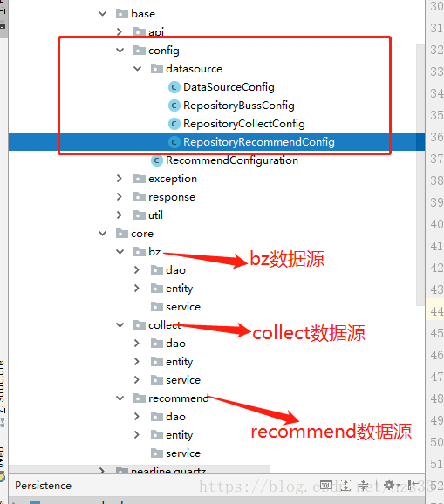The height and width of the screenshot is (504, 444).
Task: Expand the exception package node
Action: (x=120, y=179)
